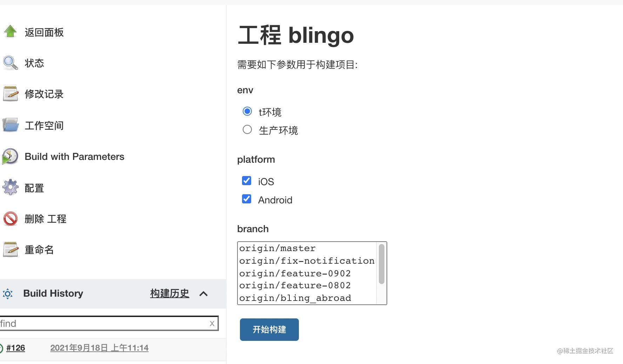This screenshot has width=623, height=364.
Task: Click the 开始构建 button
Action: pyautogui.click(x=269, y=330)
